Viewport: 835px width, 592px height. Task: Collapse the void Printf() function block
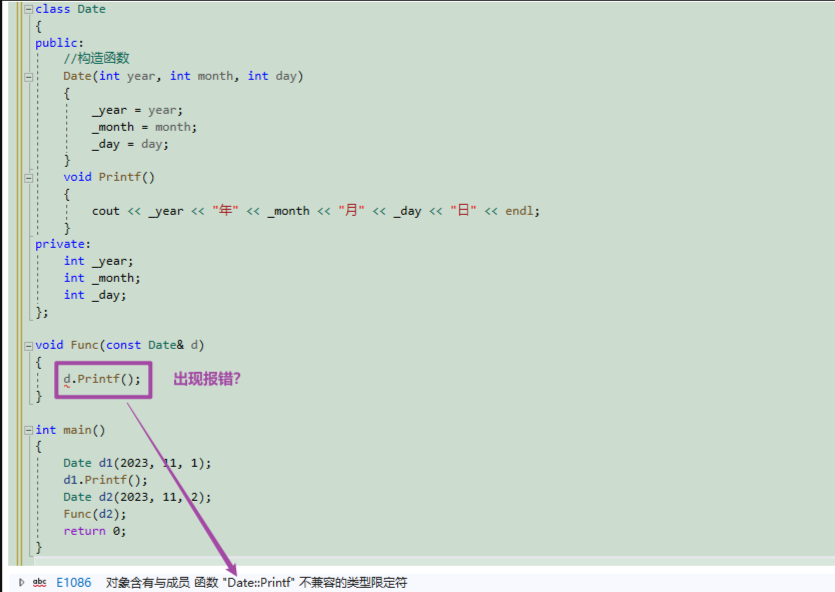click(x=29, y=178)
